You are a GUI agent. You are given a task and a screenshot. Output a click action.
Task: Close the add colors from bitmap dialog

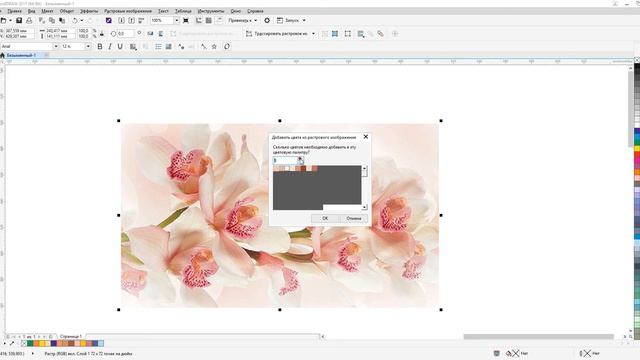coord(366,137)
